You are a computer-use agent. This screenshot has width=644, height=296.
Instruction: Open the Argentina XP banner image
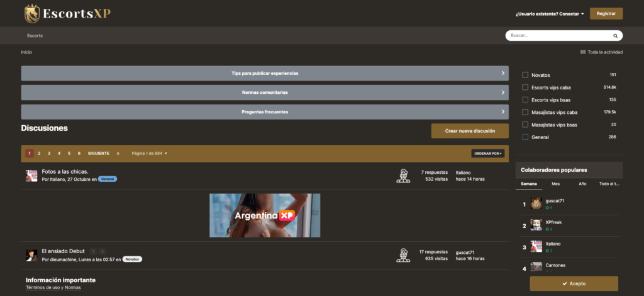click(x=265, y=215)
